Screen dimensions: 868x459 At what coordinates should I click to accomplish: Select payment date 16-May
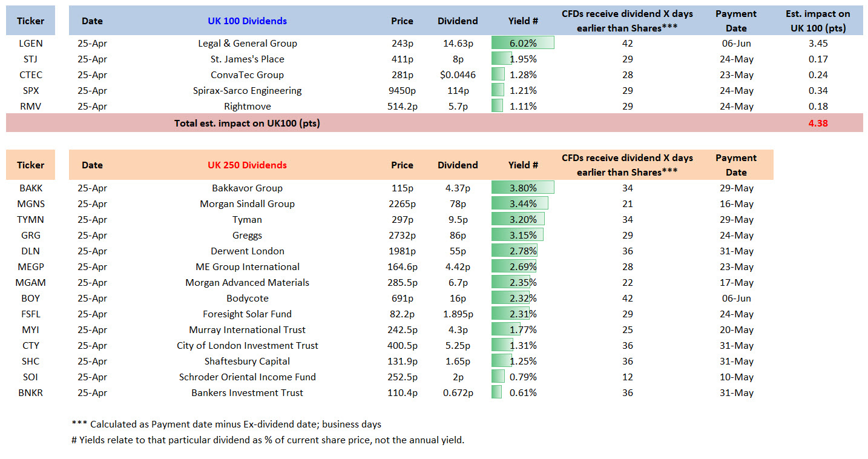(x=736, y=203)
